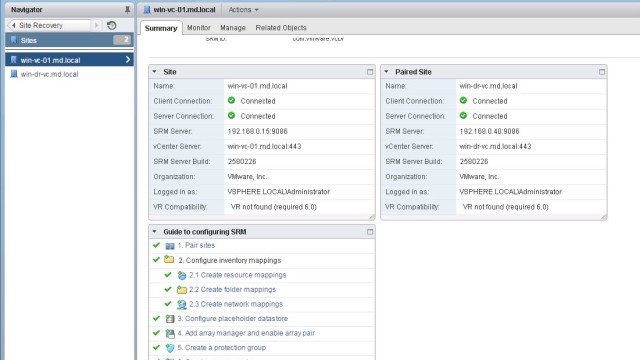Click the Site Server Connection status icon

[231, 116]
